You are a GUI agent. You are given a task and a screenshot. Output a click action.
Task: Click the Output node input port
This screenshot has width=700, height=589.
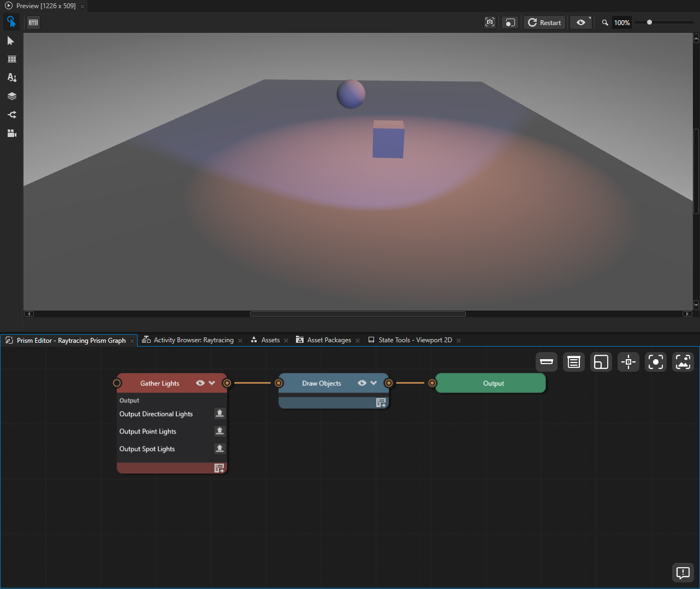tap(432, 383)
